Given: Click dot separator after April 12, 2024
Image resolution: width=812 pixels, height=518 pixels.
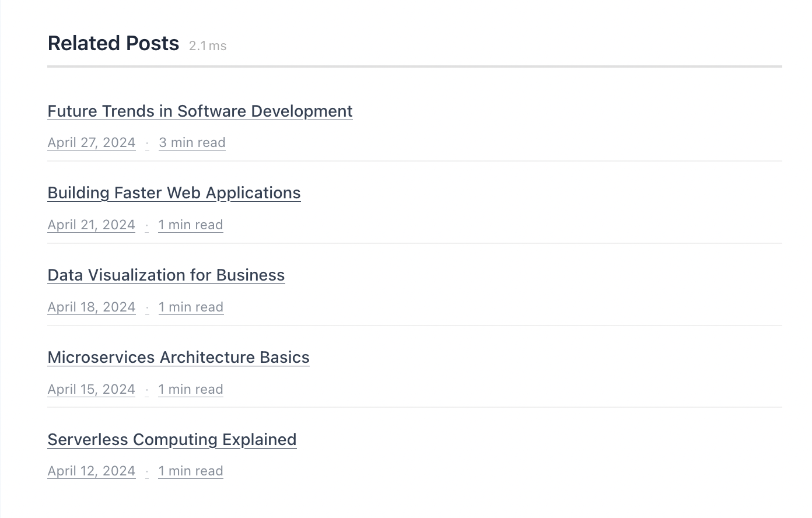Looking at the screenshot, I should (x=147, y=472).
